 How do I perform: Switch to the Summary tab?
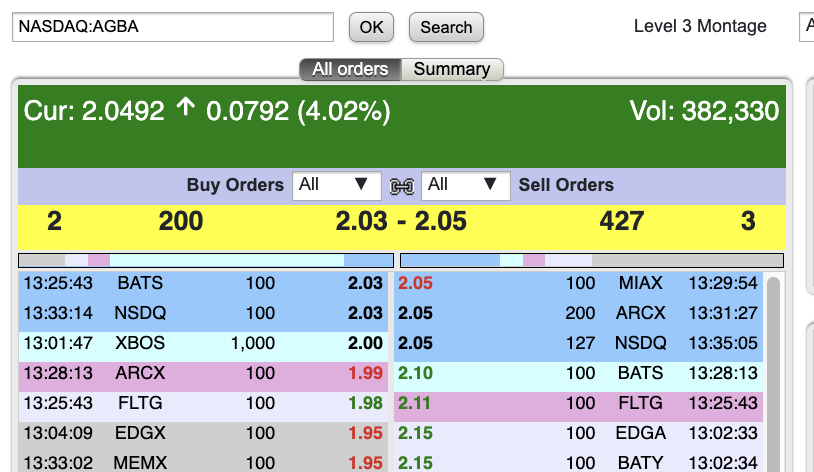click(x=452, y=69)
